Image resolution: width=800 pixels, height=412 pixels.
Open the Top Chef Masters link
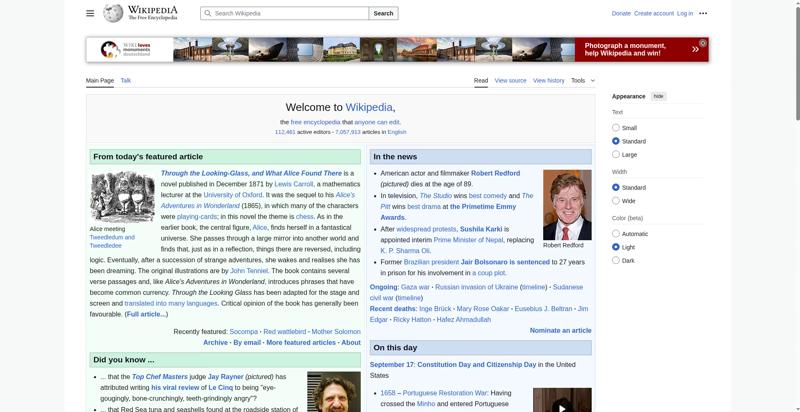coord(160,377)
